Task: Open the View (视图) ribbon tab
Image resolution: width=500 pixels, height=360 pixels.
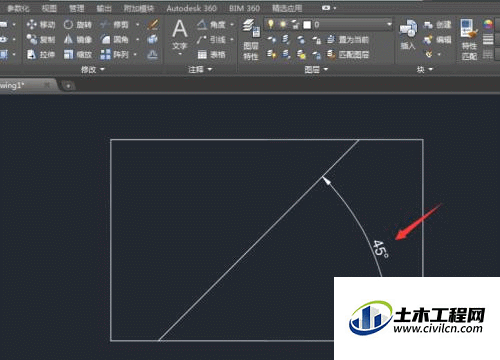Action: pyautogui.click(x=49, y=8)
